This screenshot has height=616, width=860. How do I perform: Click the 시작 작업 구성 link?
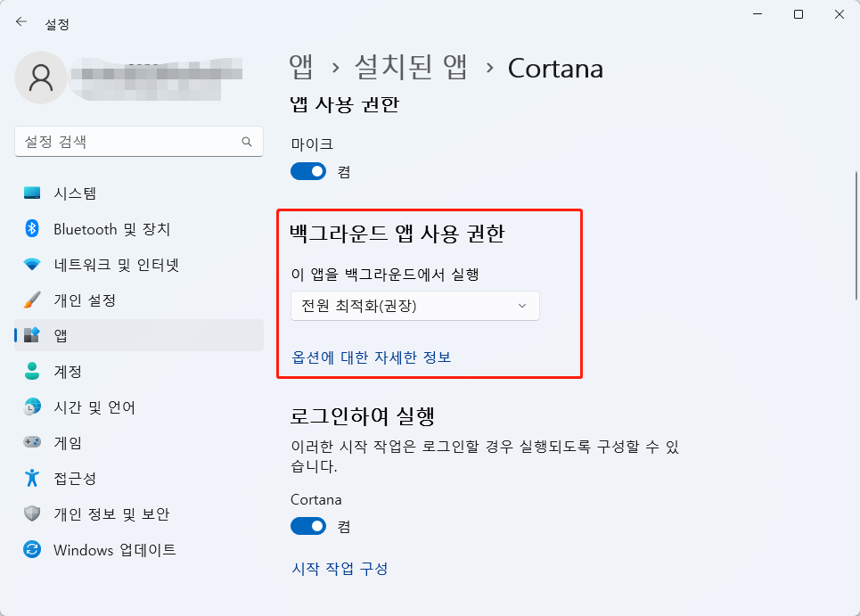tap(340, 569)
